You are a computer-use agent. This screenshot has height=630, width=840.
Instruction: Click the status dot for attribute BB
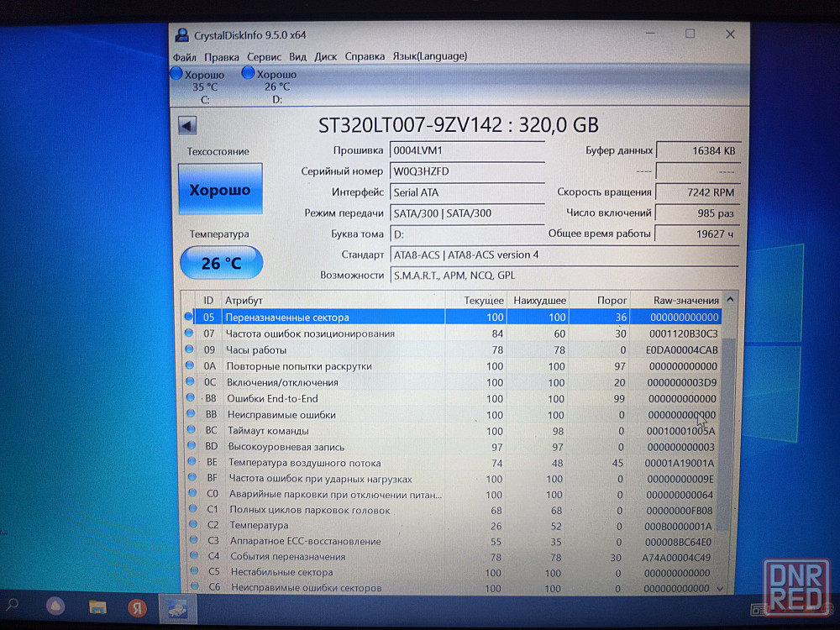coord(192,414)
